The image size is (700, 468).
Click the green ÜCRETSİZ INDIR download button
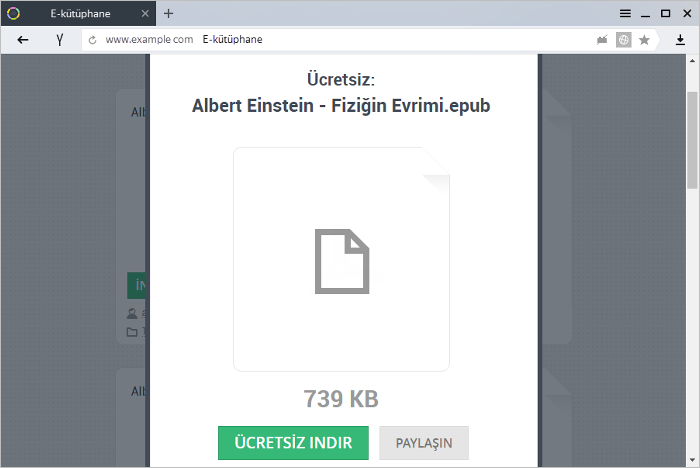click(293, 443)
